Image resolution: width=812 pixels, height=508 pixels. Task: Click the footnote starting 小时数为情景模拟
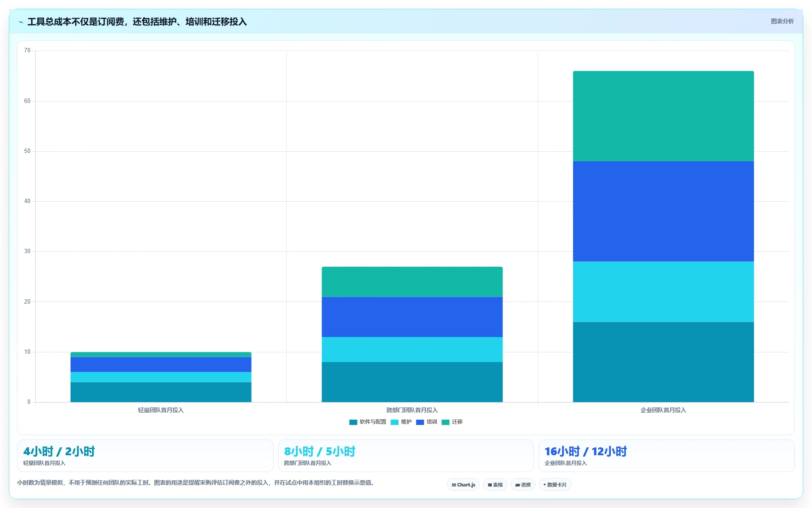[x=195, y=483]
